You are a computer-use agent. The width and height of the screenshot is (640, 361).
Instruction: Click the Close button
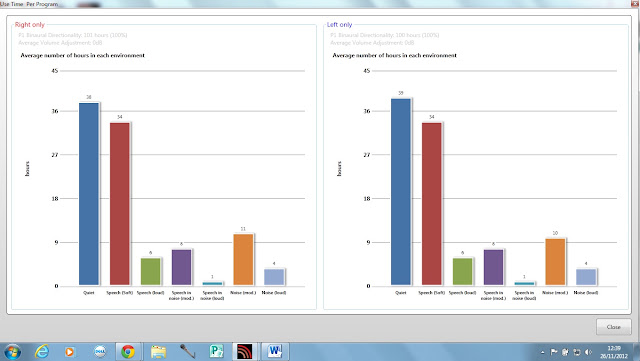[613, 327]
